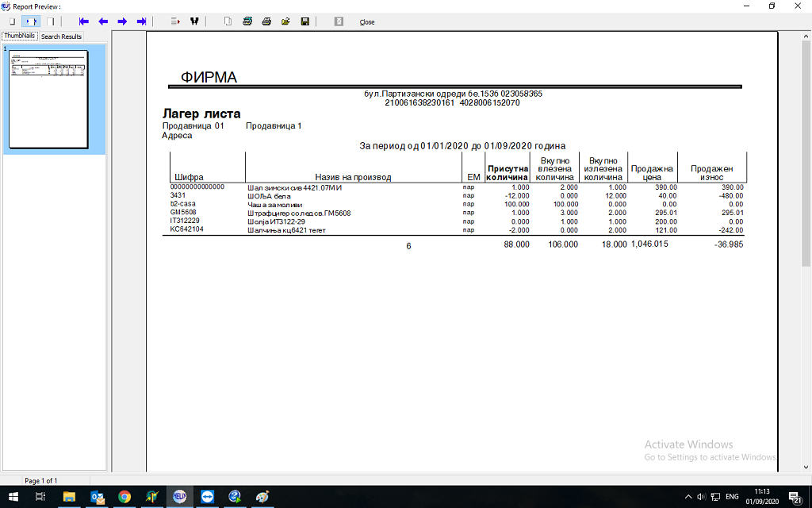
Task: Open the volume control in the tray
Action: [x=702, y=497]
